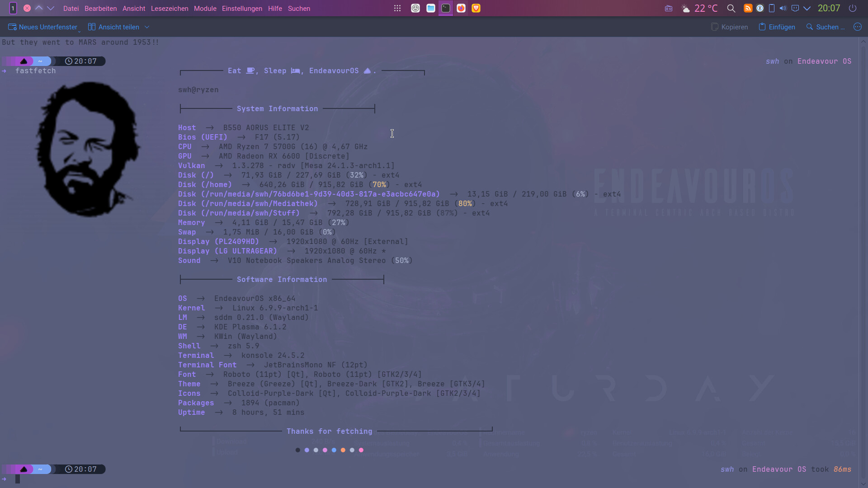Click the 1Password tray icon

(x=760, y=8)
